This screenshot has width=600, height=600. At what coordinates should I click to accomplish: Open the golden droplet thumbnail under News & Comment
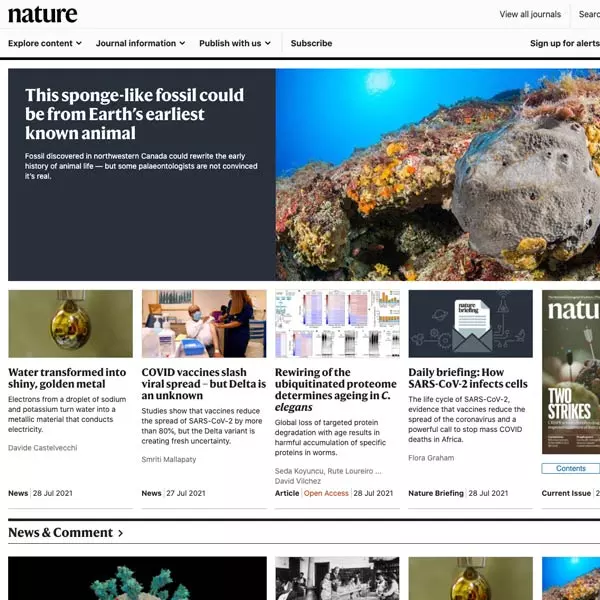[x=470, y=578]
